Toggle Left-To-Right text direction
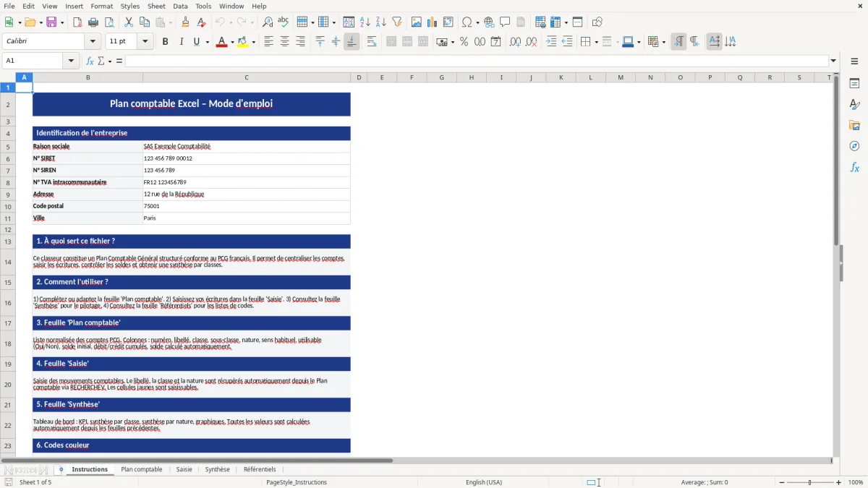Screen dimensions: 868x488 678,42
